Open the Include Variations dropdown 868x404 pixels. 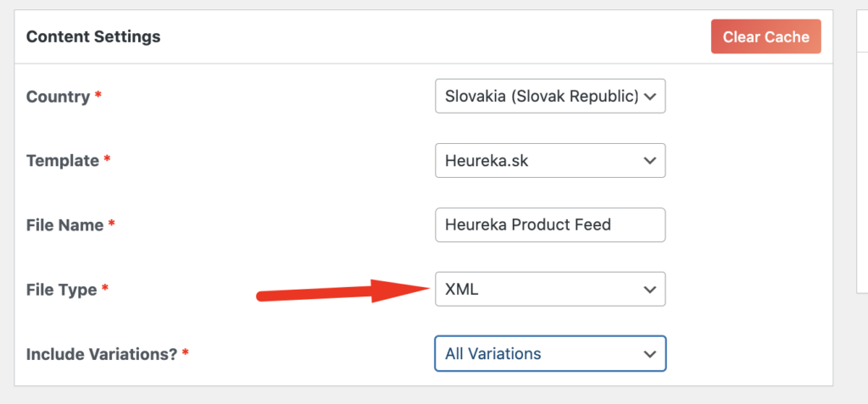(550, 353)
